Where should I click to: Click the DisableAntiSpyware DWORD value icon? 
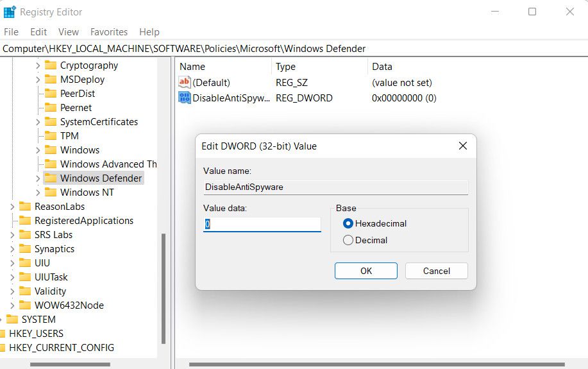(x=185, y=98)
